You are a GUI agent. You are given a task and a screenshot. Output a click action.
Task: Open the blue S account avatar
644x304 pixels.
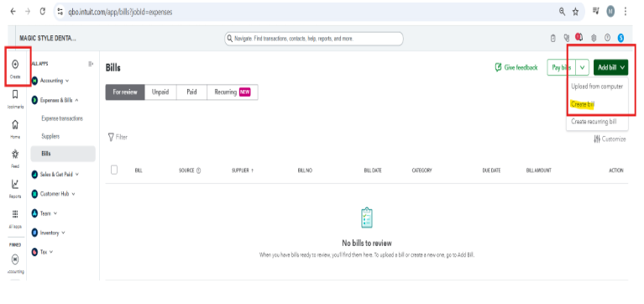click(x=620, y=38)
